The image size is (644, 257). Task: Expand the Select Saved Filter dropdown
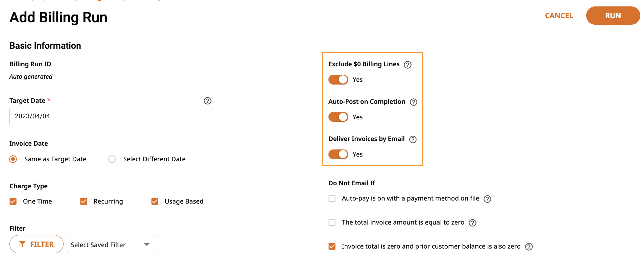(113, 244)
